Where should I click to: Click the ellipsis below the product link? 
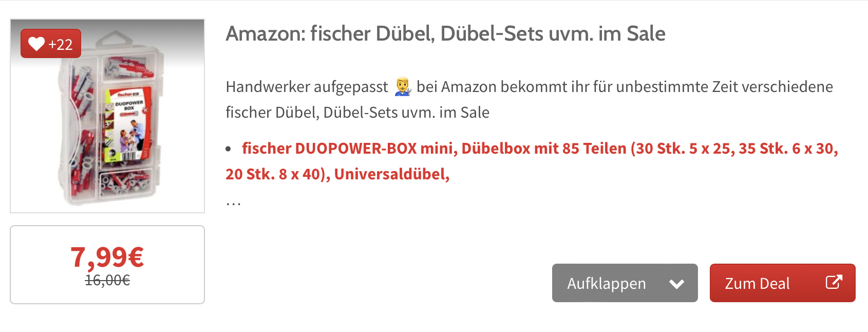(233, 201)
